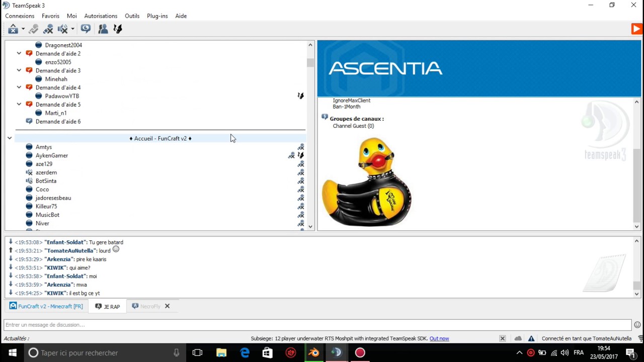Click the Demande d'aide 3 channel icon
This screenshot has width=644, height=362.
(x=29, y=71)
